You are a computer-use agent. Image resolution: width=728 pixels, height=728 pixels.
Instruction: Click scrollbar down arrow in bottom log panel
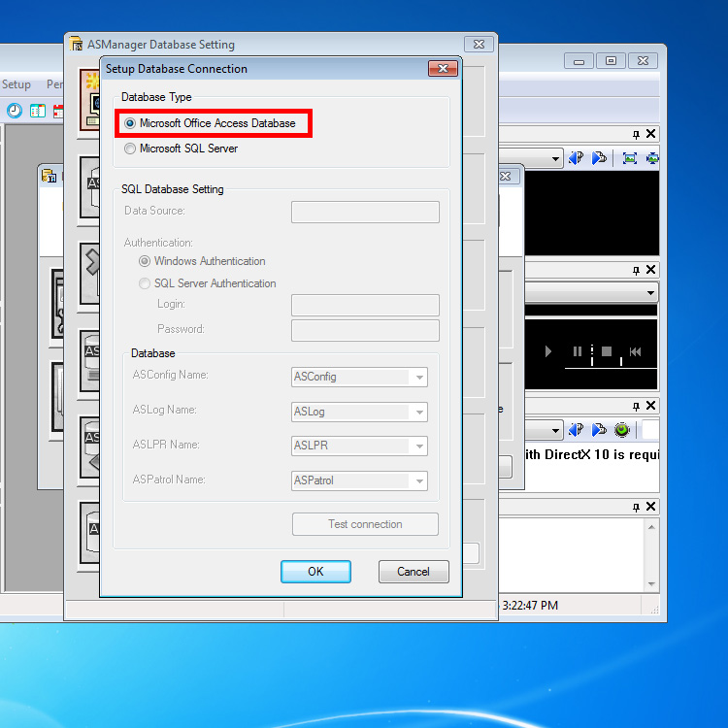pyautogui.click(x=651, y=584)
